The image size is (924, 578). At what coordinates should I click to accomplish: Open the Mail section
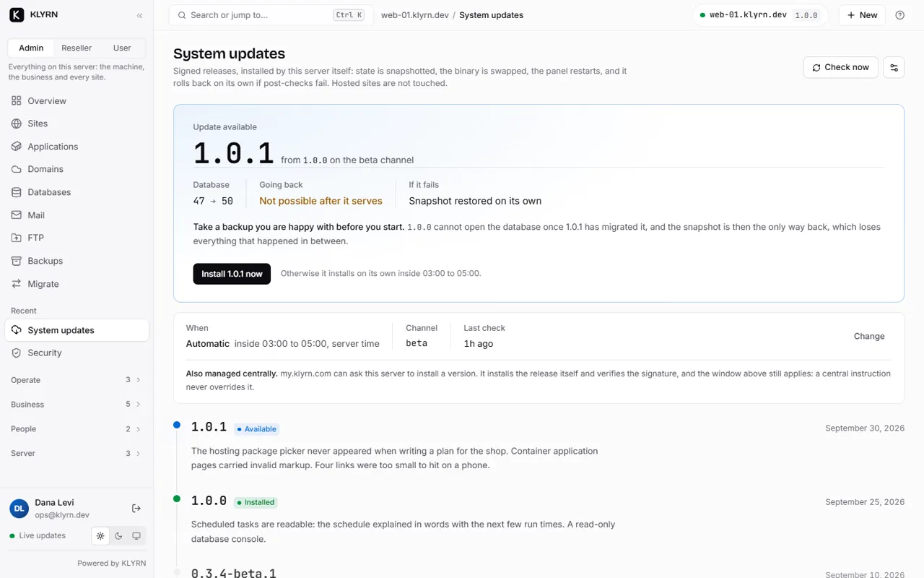click(x=77, y=215)
